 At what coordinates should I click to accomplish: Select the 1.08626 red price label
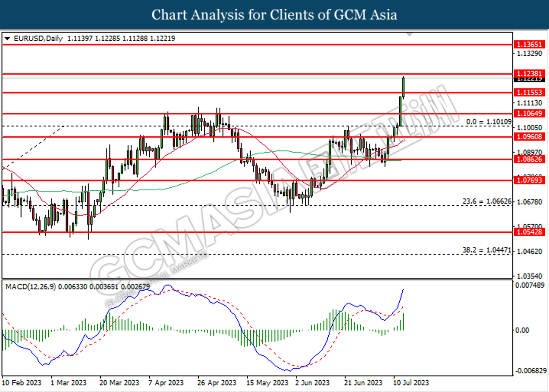(x=529, y=159)
